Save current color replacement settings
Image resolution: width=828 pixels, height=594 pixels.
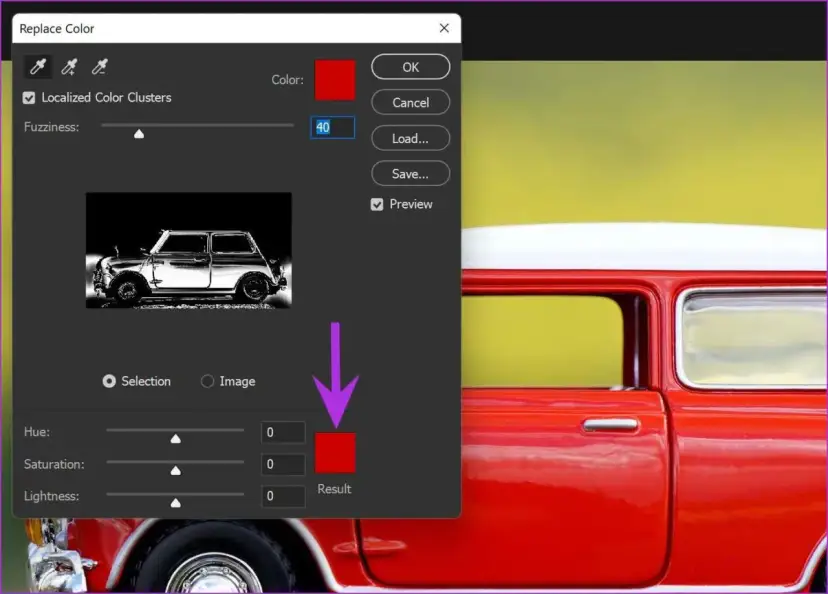click(x=410, y=173)
